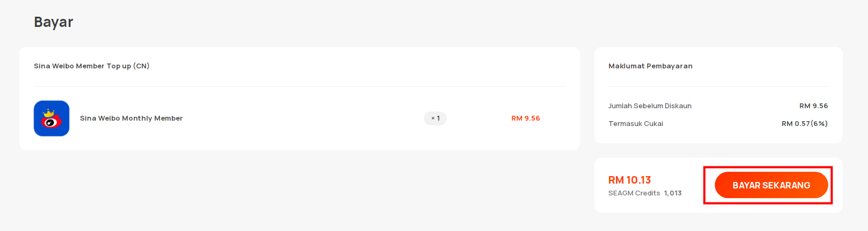Click the Sina Weibo logo icon
The height and width of the screenshot is (231, 868).
(x=52, y=118)
